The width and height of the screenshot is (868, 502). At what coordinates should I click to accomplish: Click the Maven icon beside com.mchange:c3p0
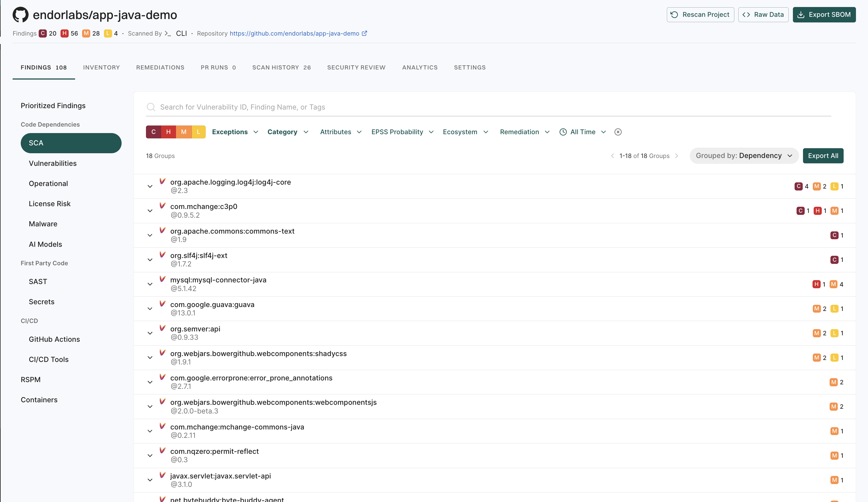coord(163,206)
